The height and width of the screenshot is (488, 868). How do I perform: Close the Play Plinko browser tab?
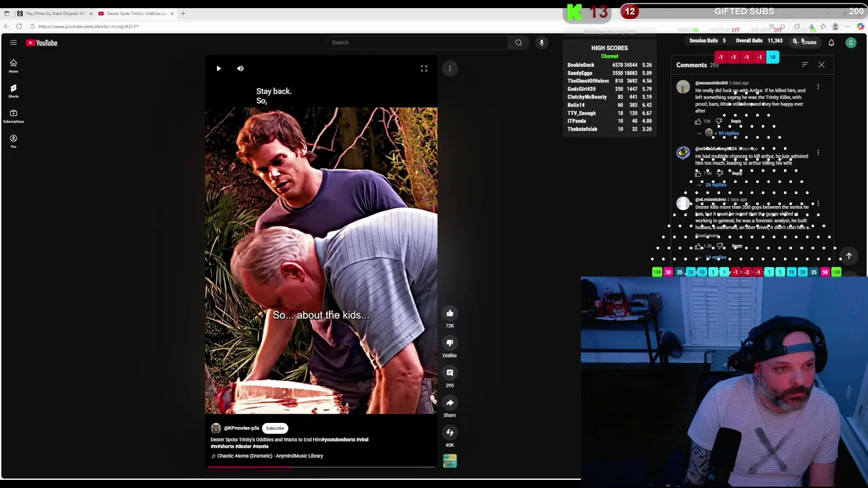pyautogui.click(x=90, y=14)
